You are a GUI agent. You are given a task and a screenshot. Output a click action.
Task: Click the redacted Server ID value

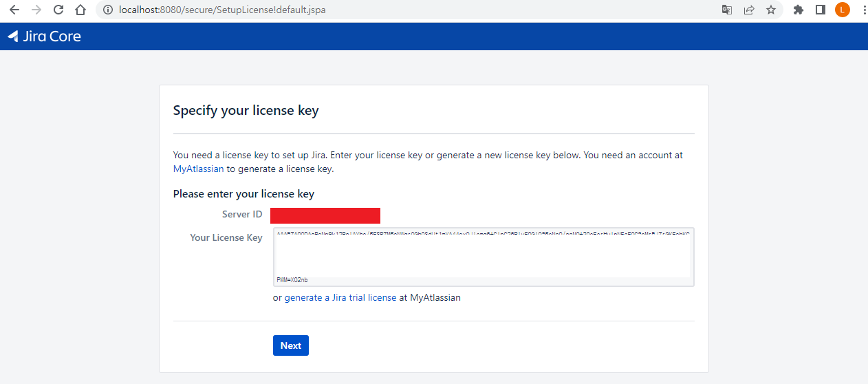point(325,215)
